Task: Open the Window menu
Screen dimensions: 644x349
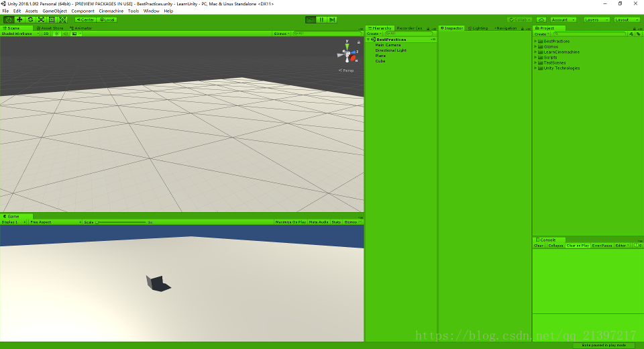Action: click(151, 11)
